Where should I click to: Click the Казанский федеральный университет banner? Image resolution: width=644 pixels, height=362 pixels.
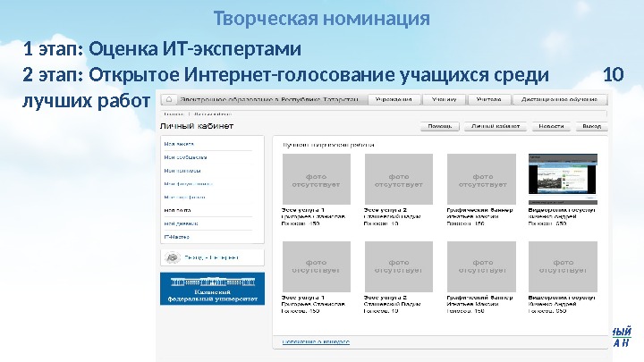[212, 289]
